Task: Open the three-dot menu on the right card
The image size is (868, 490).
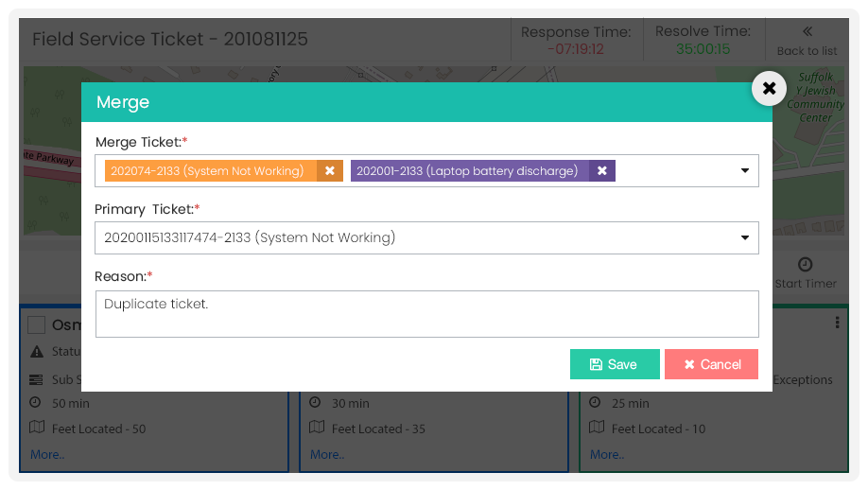Action: (837, 323)
